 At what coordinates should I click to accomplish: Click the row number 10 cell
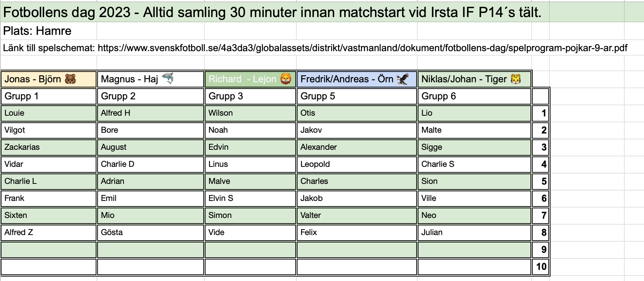[540, 267]
